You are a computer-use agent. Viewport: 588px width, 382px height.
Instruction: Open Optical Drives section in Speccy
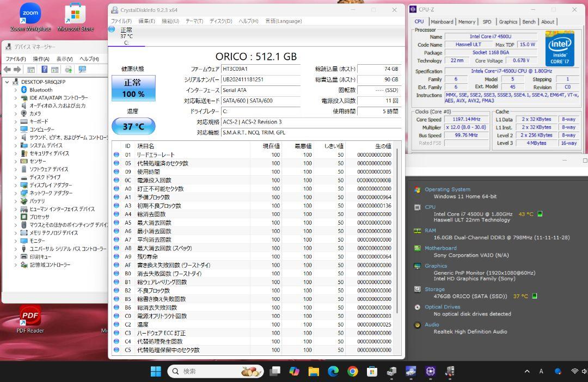[442, 307]
